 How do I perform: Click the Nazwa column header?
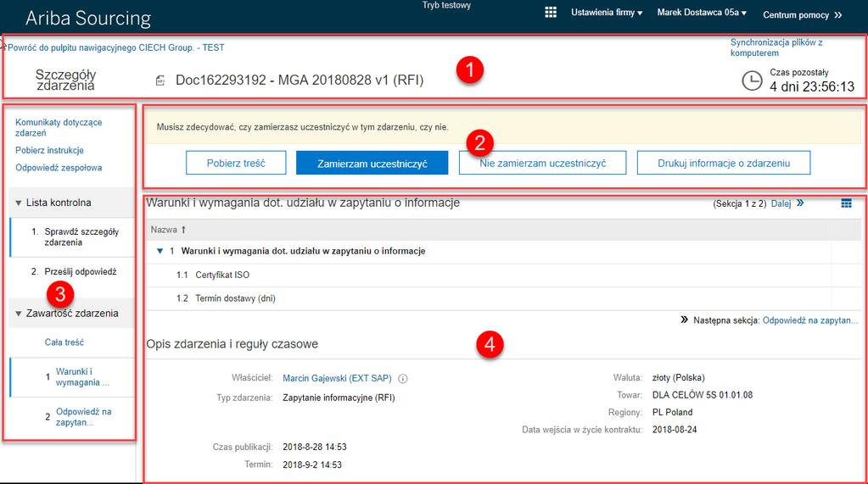point(164,230)
